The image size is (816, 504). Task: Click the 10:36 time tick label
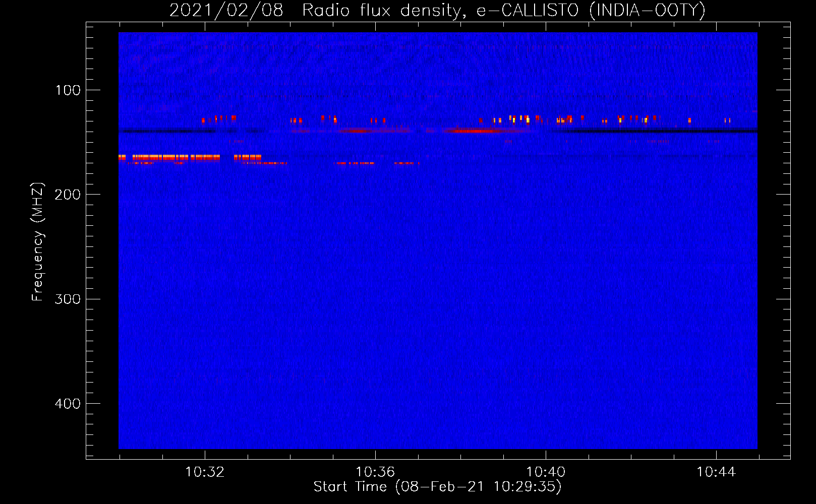[375, 472]
